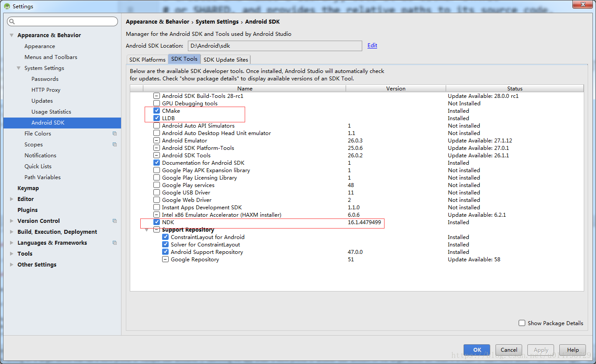
Task: Click NDK version 16.1.4479499 cell
Action: 364,222
